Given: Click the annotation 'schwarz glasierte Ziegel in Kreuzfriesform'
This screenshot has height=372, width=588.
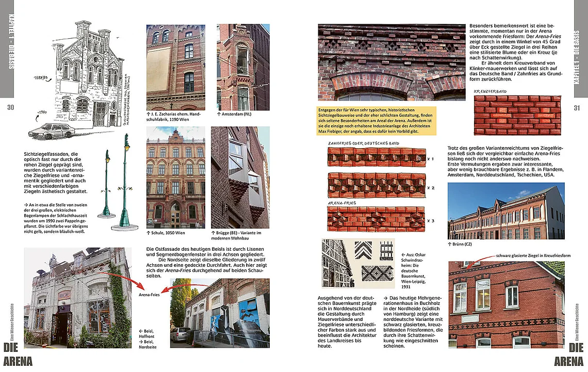Looking at the screenshot, I should (533, 256).
